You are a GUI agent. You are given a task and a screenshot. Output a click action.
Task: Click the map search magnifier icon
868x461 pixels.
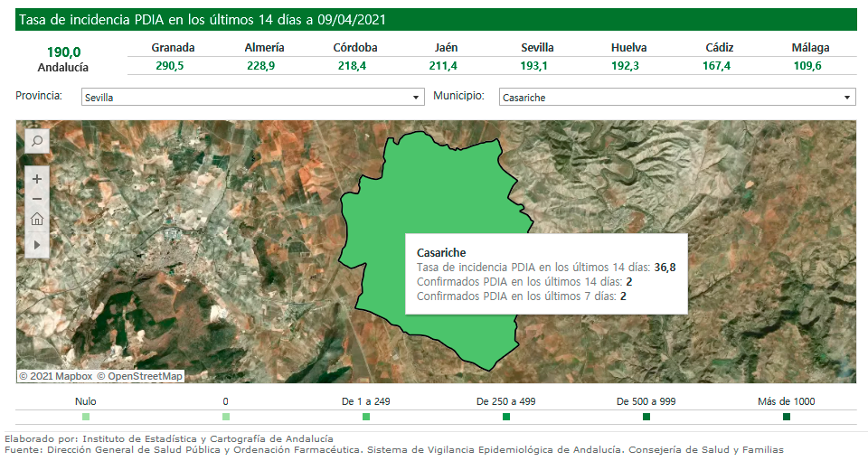coord(37,141)
